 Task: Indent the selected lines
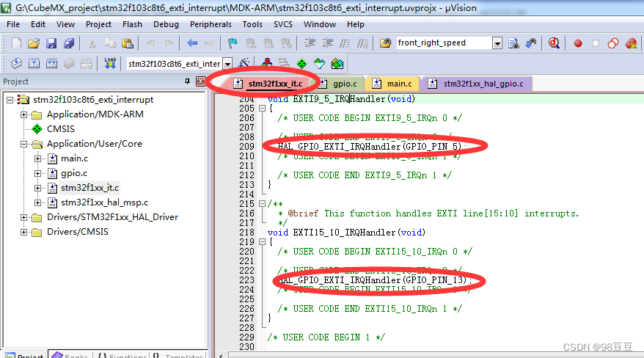[x=310, y=43]
